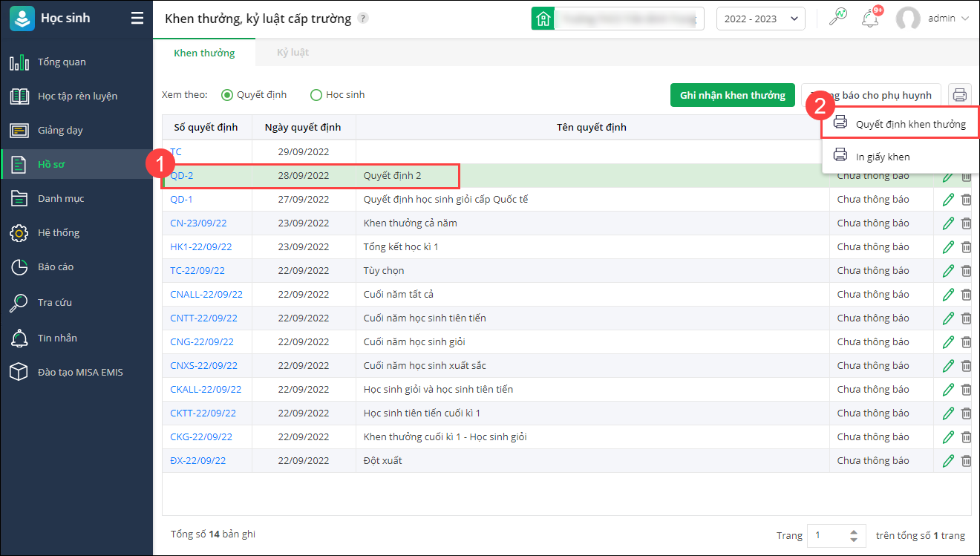Viewport: 980px width, 556px height.
Task: Delete the Quyết định học sinh giỏi cấp Quốc tế row
Action: click(x=966, y=199)
